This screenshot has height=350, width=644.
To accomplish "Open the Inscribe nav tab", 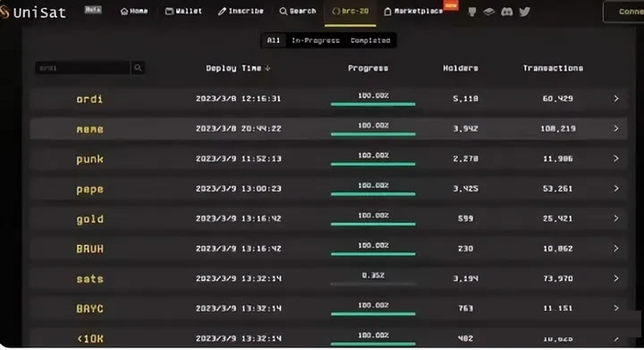I will (241, 11).
